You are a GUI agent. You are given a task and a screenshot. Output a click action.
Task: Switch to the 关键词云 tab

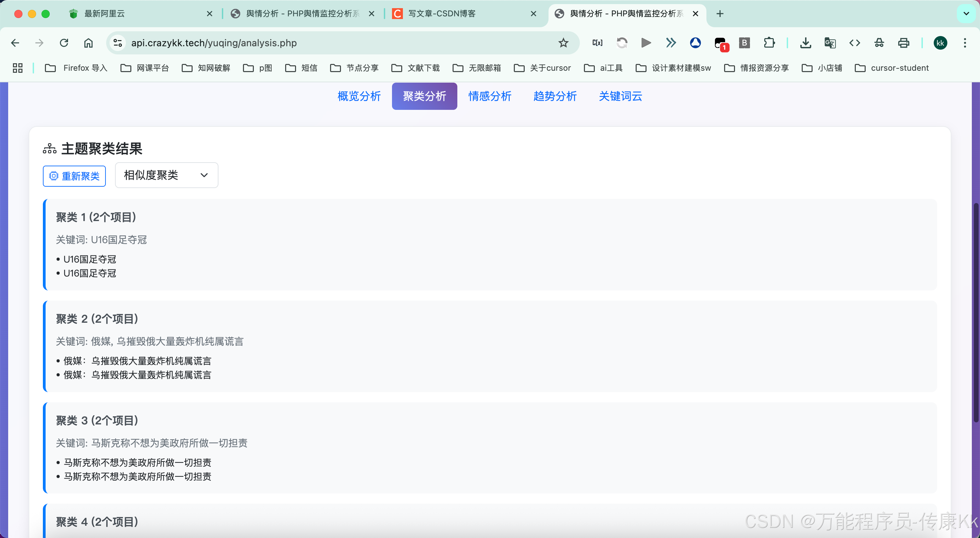pos(620,96)
